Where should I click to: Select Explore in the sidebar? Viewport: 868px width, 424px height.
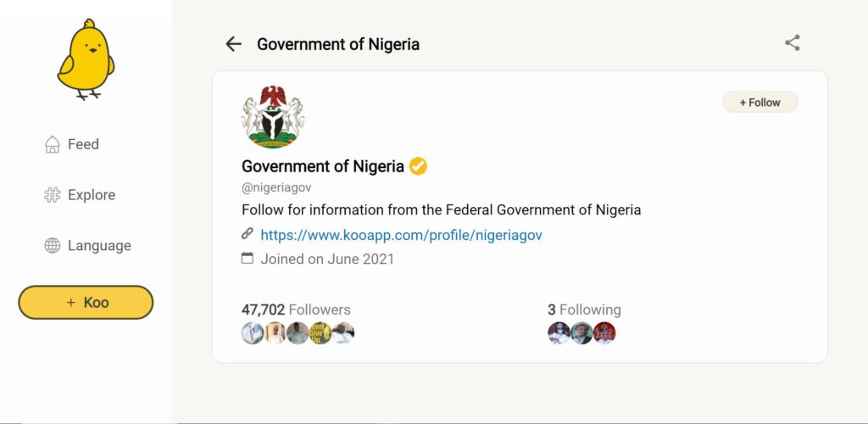(92, 195)
